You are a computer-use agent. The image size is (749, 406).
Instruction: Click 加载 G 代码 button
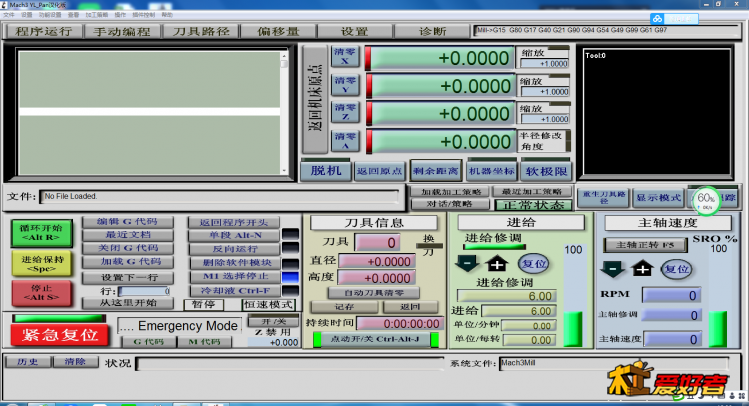pyautogui.click(x=128, y=262)
